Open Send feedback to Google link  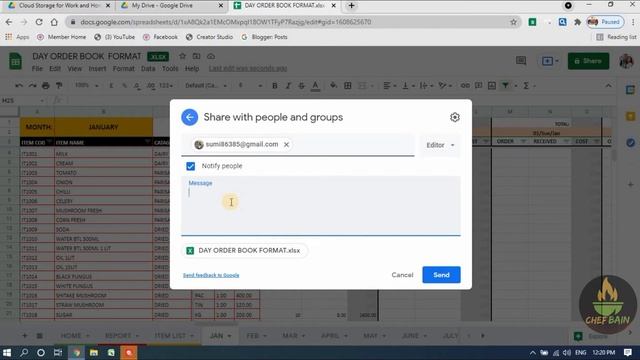click(x=211, y=275)
